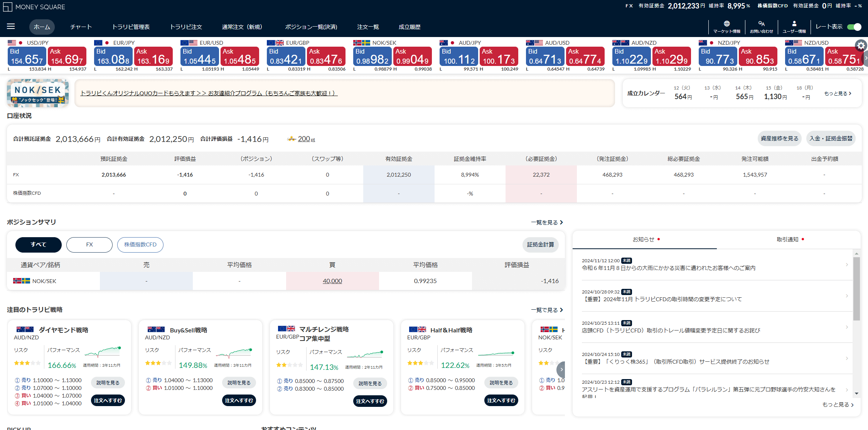
Task: Click the AUD/NZD flag icon in rate bar
Action: pyautogui.click(x=621, y=43)
